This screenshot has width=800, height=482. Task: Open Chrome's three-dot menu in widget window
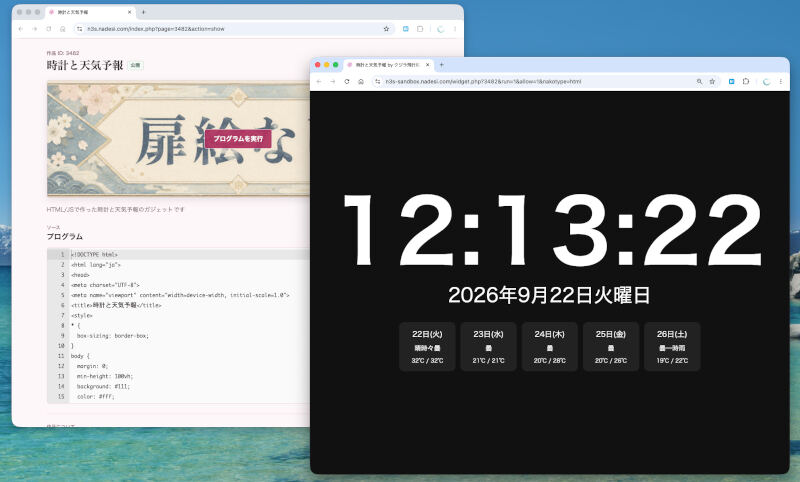pyautogui.click(x=781, y=82)
